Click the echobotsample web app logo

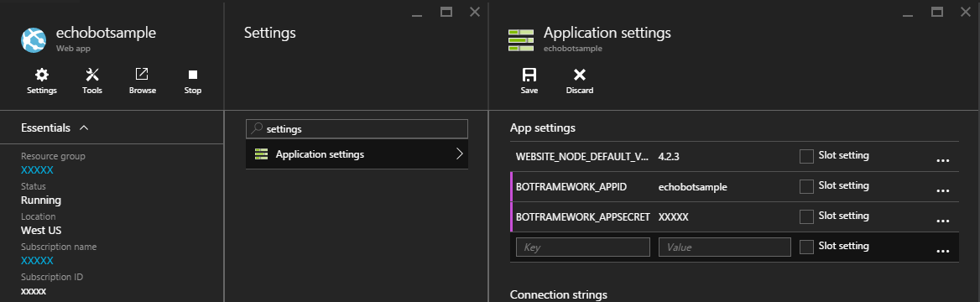tap(34, 39)
